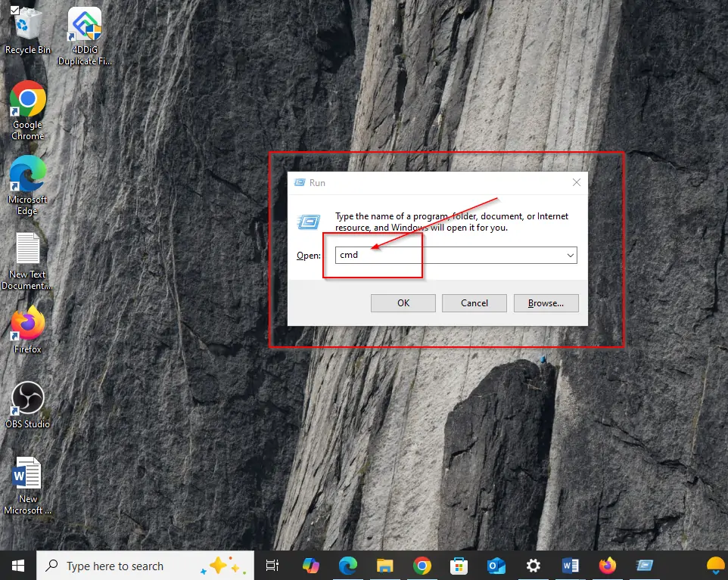728x580 pixels.
Task: Open File Explorer from the taskbar
Action: [385, 566]
